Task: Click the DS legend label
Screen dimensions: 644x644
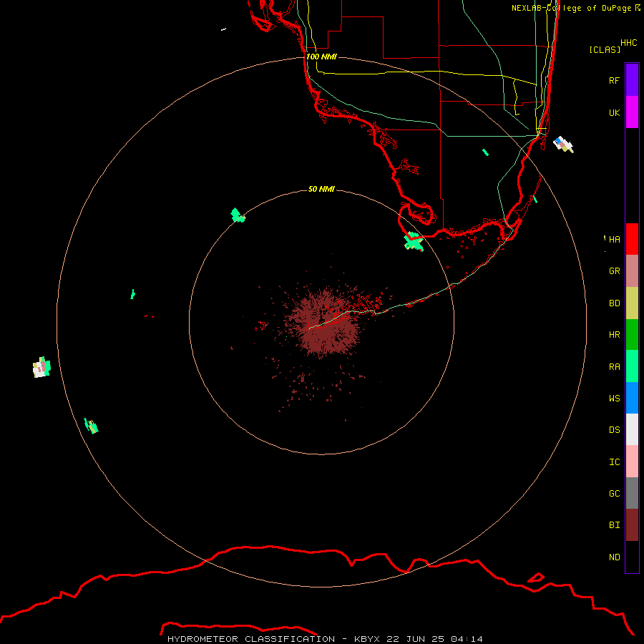Action: (614, 430)
